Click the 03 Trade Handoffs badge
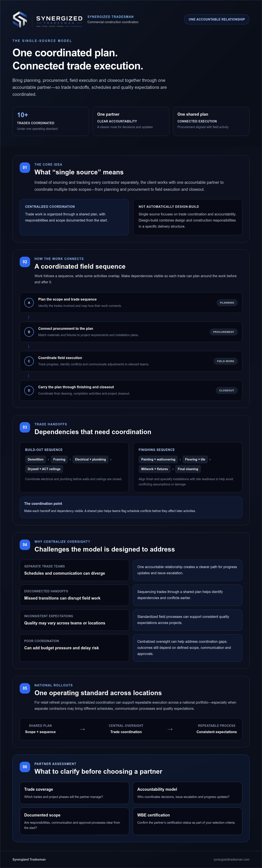The height and width of the screenshot is (868, 262). (x=25, y=427)
